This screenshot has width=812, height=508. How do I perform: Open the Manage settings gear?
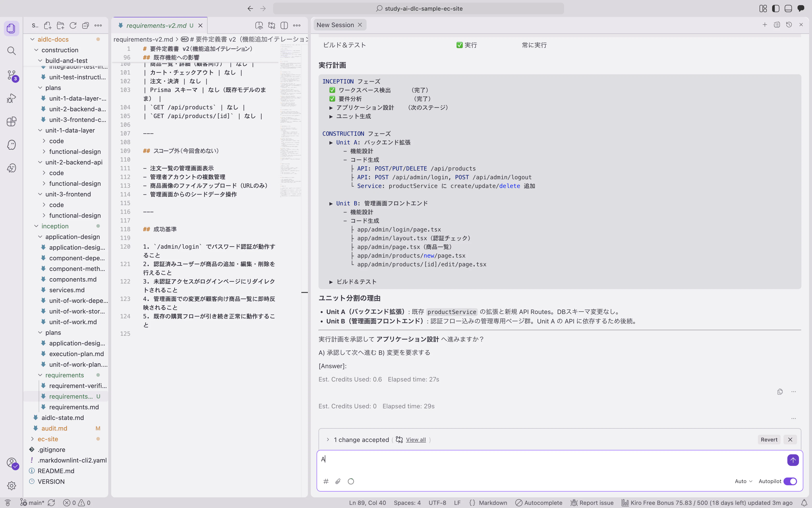11,486
